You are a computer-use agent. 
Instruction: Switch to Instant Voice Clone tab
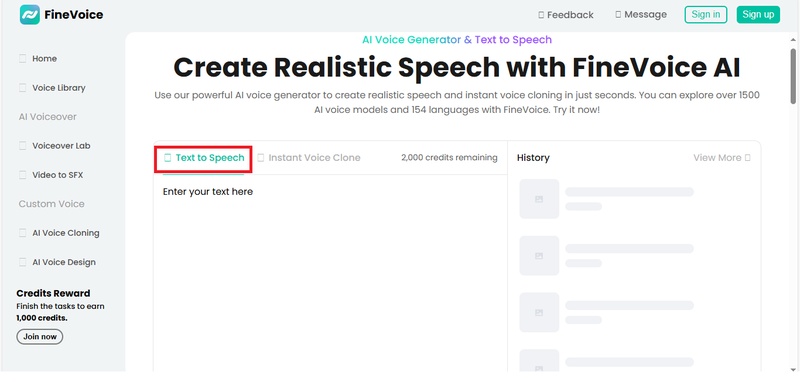point(309,158)
